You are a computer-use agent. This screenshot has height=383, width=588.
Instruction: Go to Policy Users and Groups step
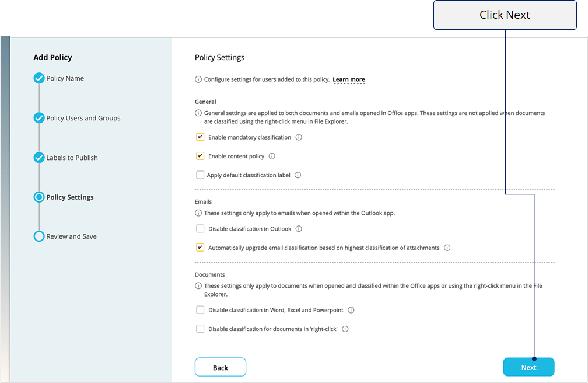(x=83, y=118)
